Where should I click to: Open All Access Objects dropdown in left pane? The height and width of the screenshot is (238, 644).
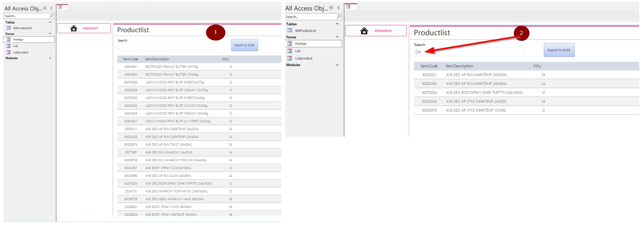(x=45, y=8)
